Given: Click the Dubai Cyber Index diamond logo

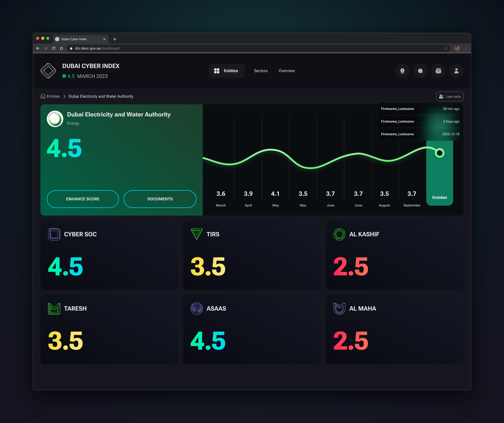Looking at the screenshot, I should (48, 71).
